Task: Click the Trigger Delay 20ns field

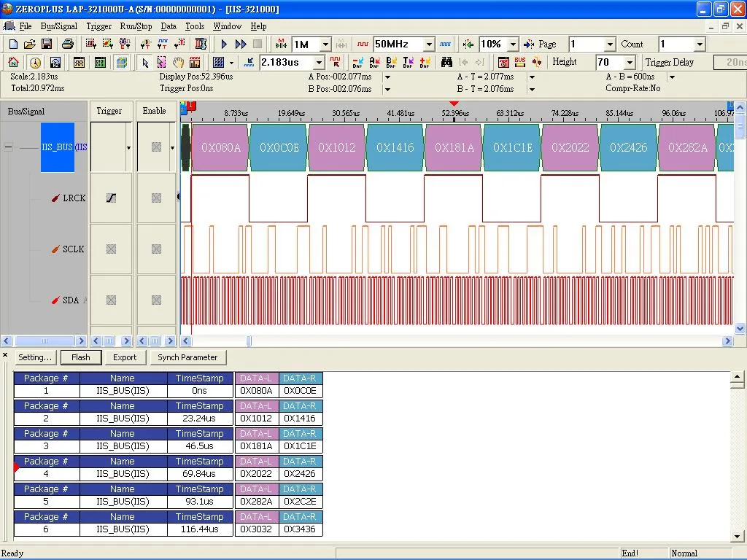Action: click(729, 63)
